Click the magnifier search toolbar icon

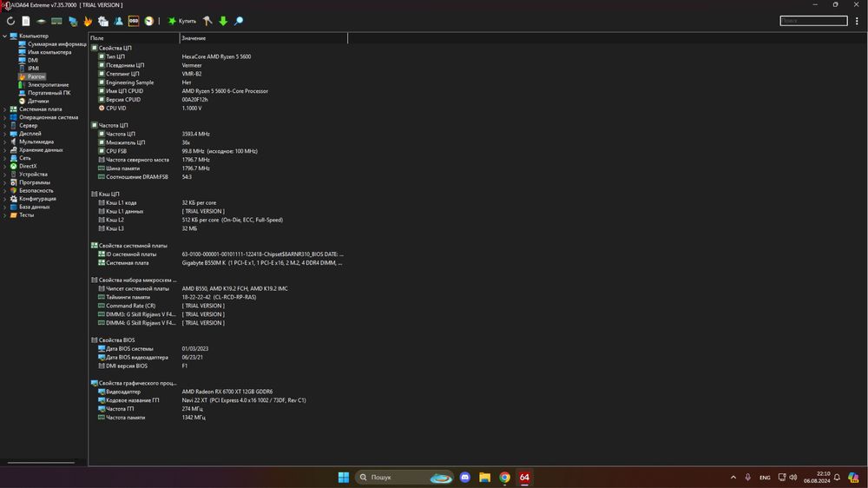click(239, 21)
